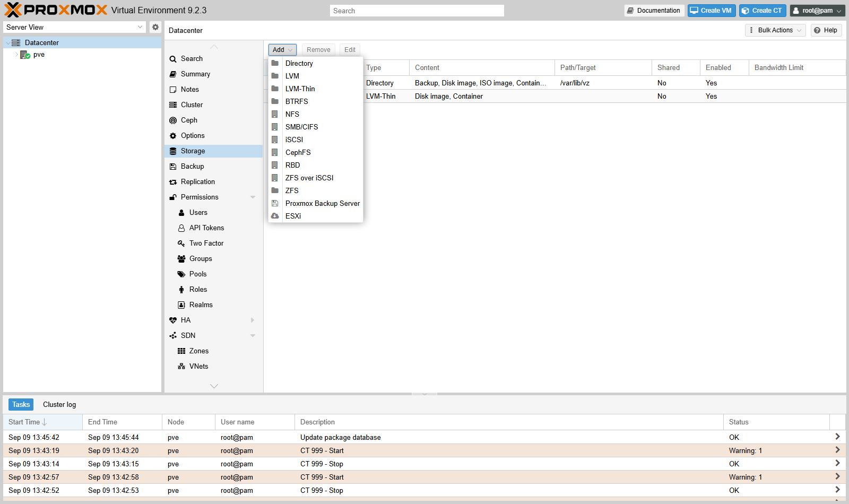The width and height of the screenshot is (849, 504).
Task: Click the gear icon beside Server View
Action: point(155,27)
